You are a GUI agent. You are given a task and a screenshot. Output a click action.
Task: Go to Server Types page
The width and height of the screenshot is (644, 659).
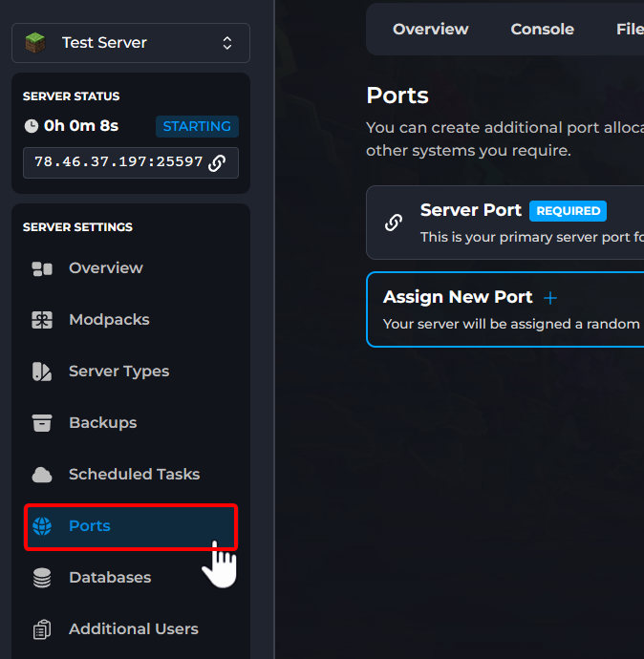click(131, 372)
